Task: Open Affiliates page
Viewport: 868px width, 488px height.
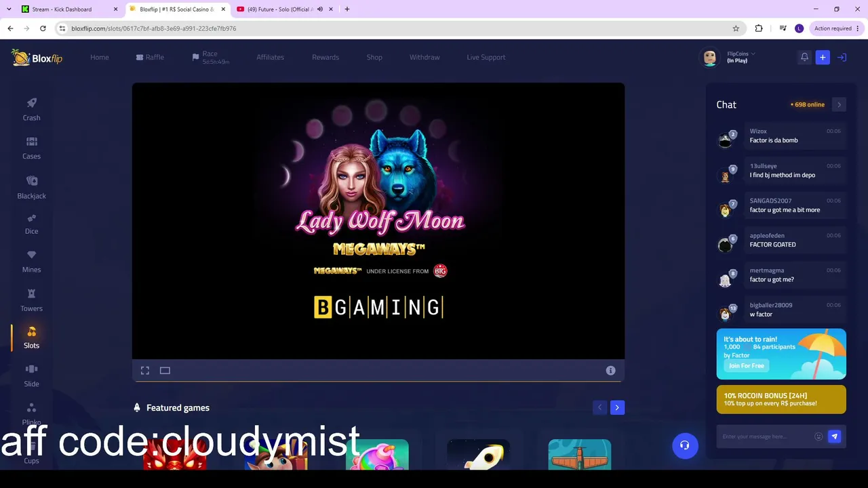Action: [271, 58]
